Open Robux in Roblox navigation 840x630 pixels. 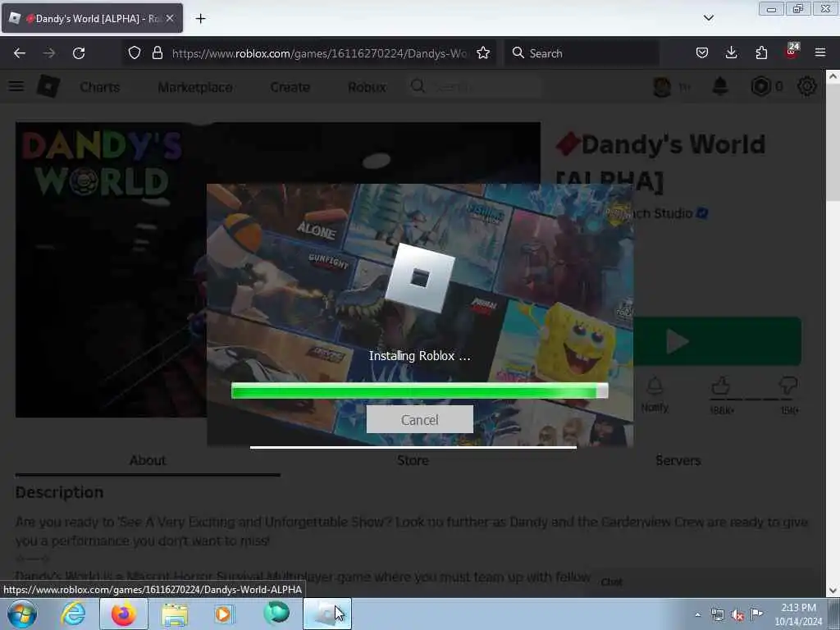click(x=367, y=87)
